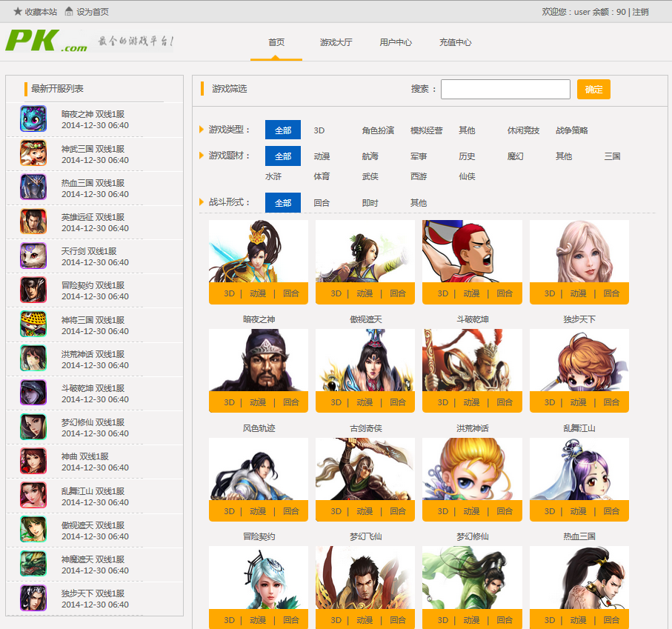Open the 洪荒神话 sidebar icon
Viewport: 672px width, 629px height.
click(33, 358)
